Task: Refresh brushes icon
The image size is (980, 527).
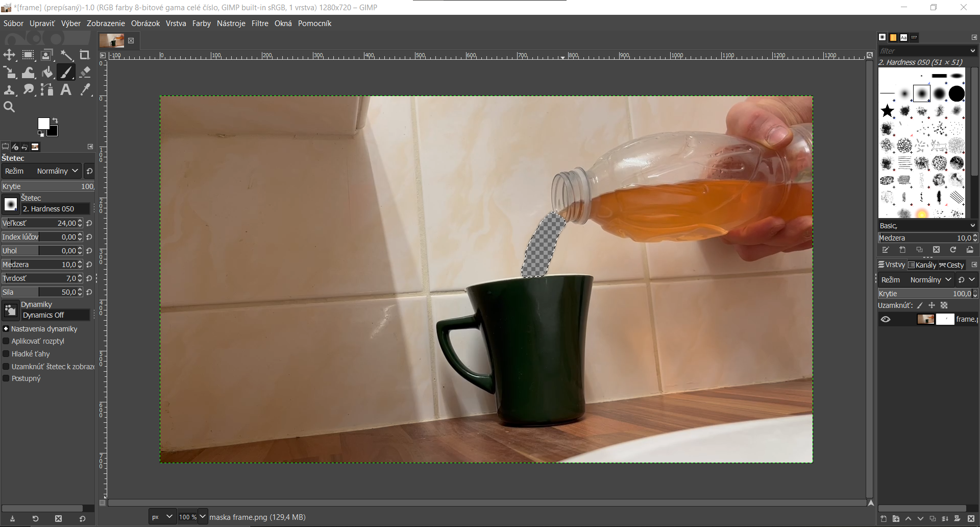Action: 953,250
